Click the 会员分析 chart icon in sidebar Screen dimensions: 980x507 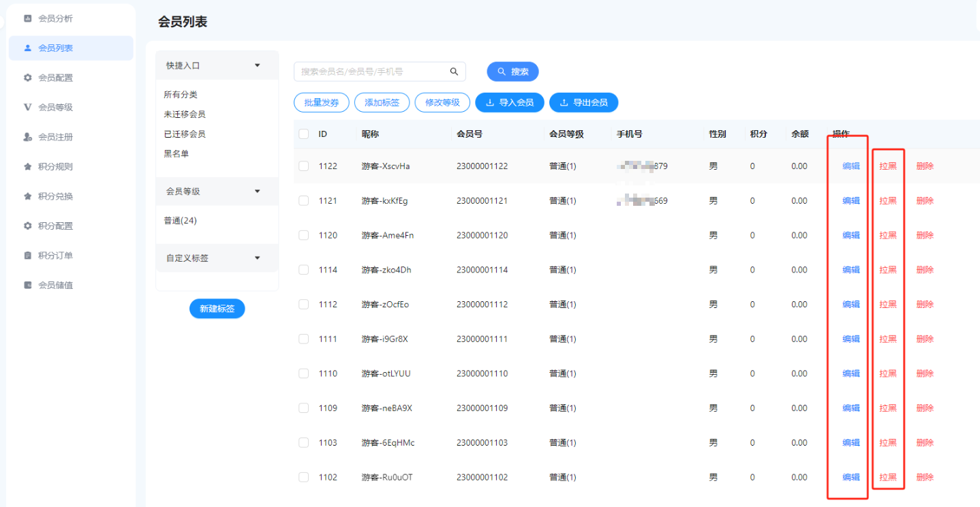pyautogui.click(x=28, y=18)
